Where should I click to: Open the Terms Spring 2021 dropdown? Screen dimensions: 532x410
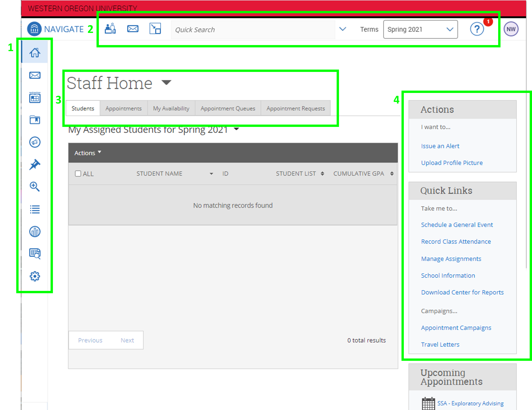click(420, 29)
